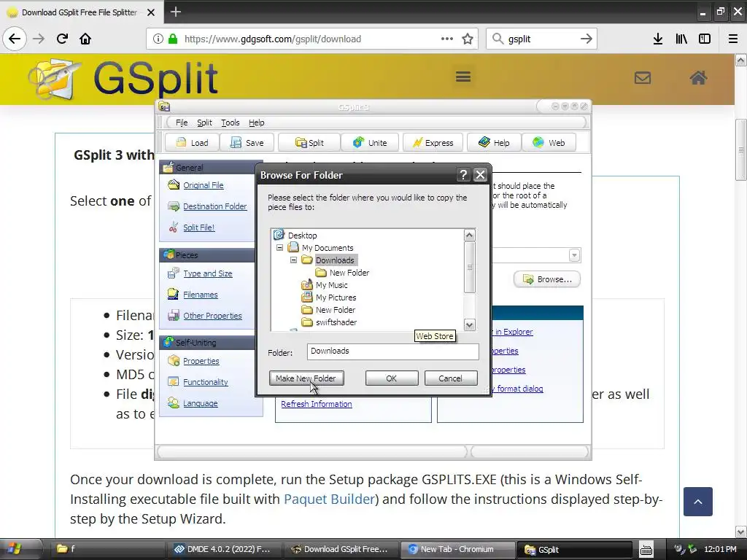This screenshot has width=747, height=560.
Task: Switch to New Tab - Chromium taskbar item
Action: 457,549
